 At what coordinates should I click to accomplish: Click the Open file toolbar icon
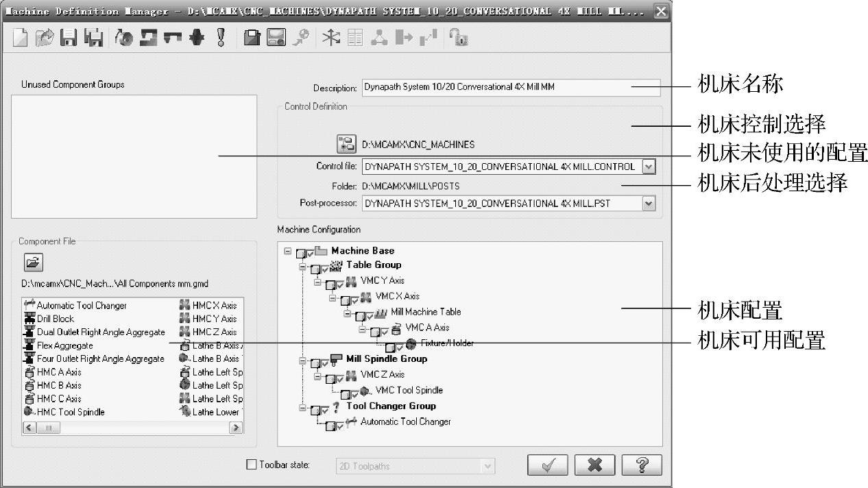(44, 38)
